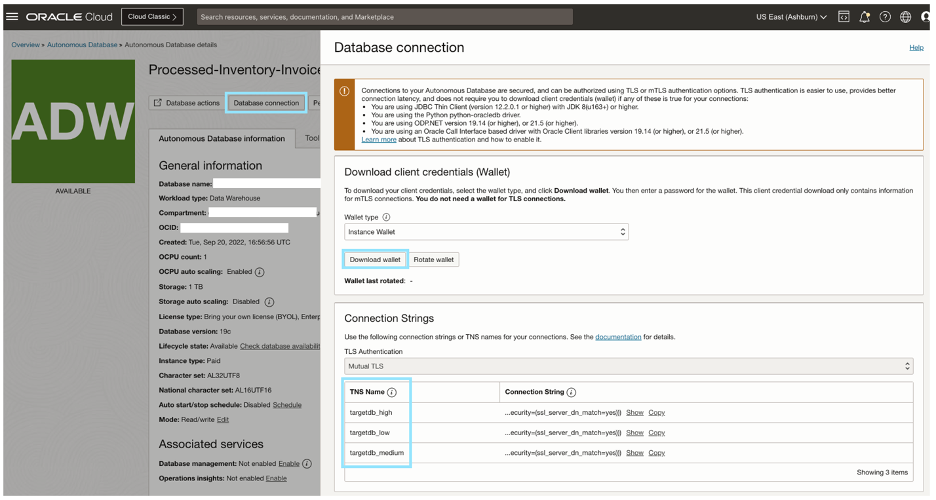The height and width of the screenshot is (500, 936).
Task: Open the Wallet type Instance Wallet dropdown
Action: click(x=486, y=232)
